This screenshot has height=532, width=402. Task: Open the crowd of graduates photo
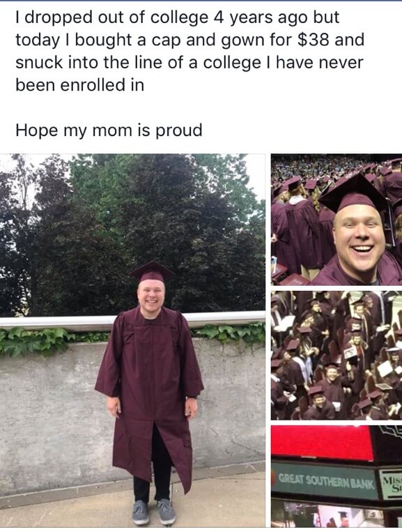click(x=337, y=355)
